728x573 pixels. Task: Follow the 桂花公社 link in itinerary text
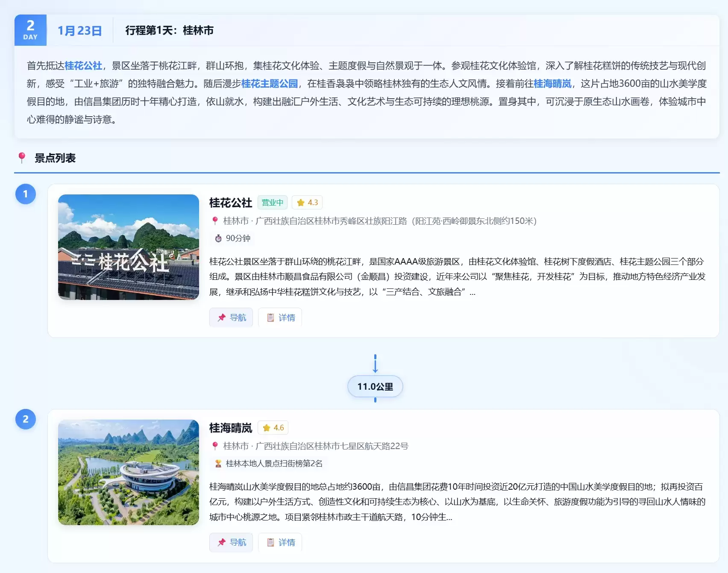(83, 66)
